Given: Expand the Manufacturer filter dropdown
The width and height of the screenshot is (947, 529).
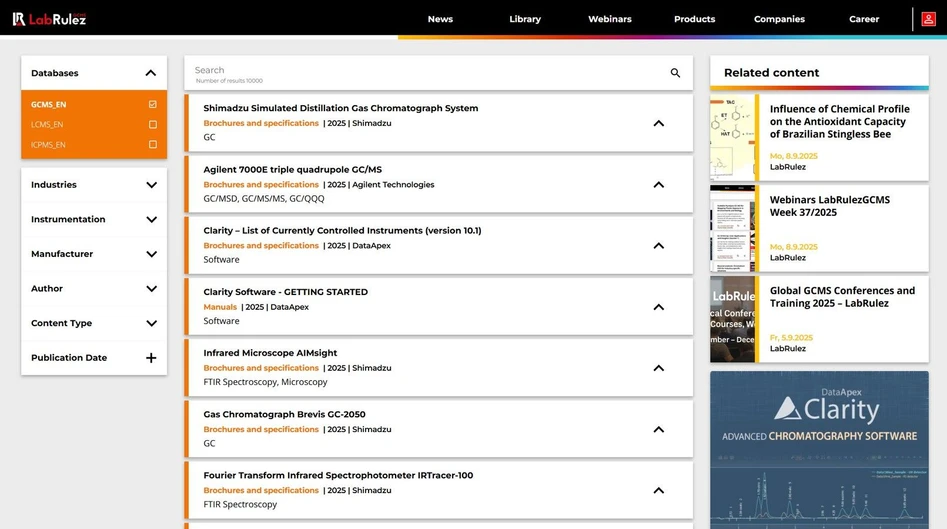Looking at the screenshot, I should point(151,254).
